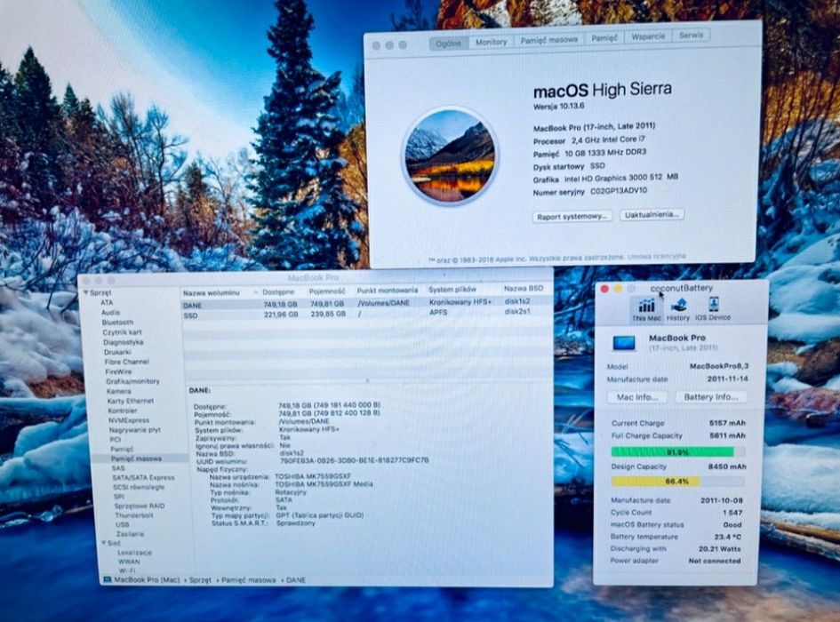The width and height of the screenshot is (840, 622).
Task: Click DANE in the bottom path bar
Action: point(296,579)
